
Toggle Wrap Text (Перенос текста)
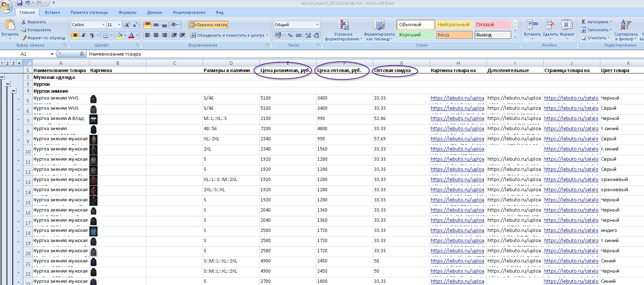click(x=208, y=25)
